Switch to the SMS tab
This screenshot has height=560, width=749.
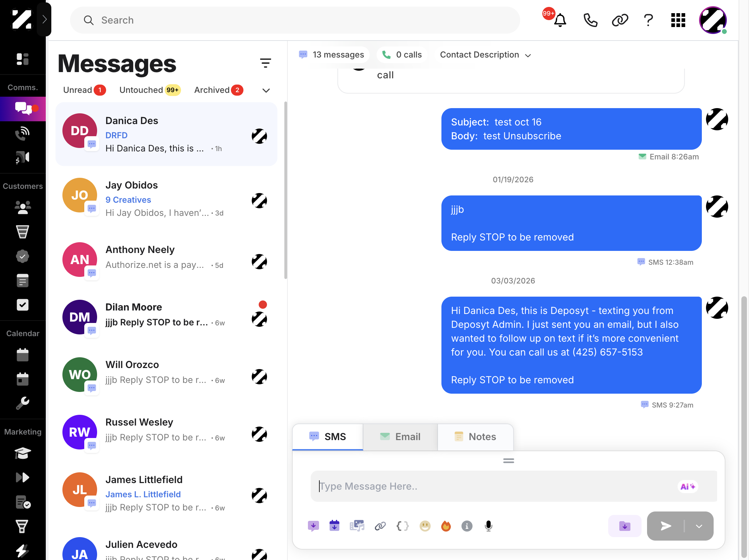(x=328, y=437)
